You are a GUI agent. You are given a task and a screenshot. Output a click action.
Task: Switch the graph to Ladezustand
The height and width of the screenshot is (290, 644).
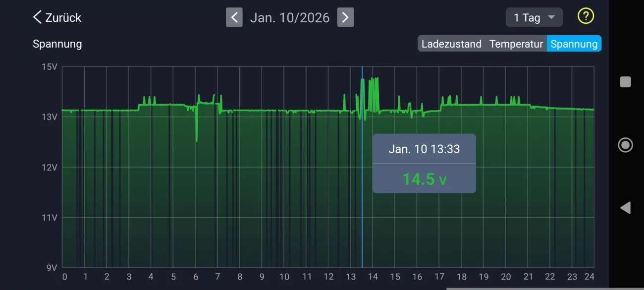click(x=451, y=44)
